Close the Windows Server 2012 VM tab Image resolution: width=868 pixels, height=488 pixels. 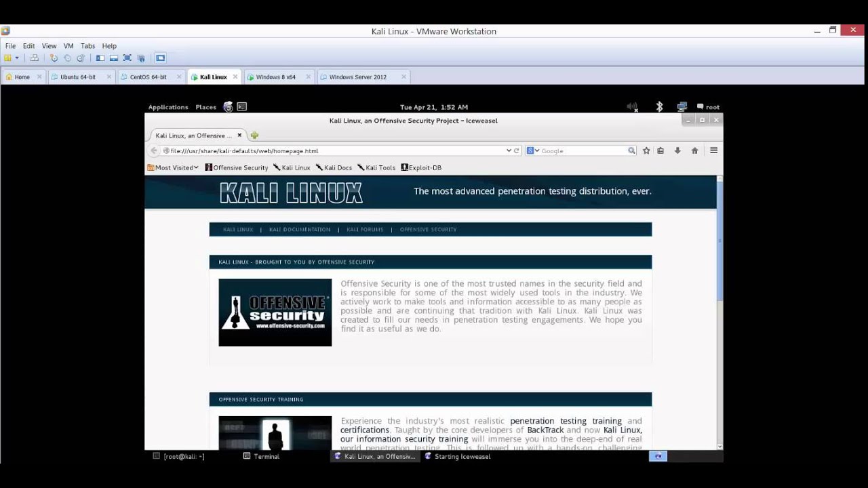404,77
